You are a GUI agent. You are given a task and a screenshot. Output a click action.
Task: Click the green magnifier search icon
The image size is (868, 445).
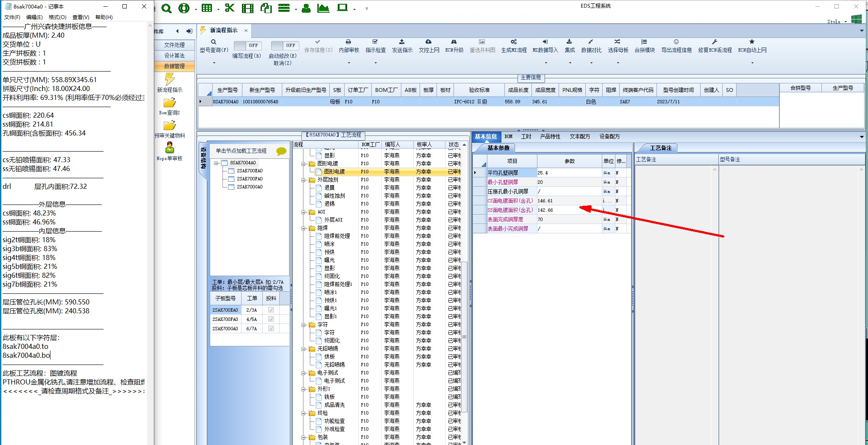point(167,8)
